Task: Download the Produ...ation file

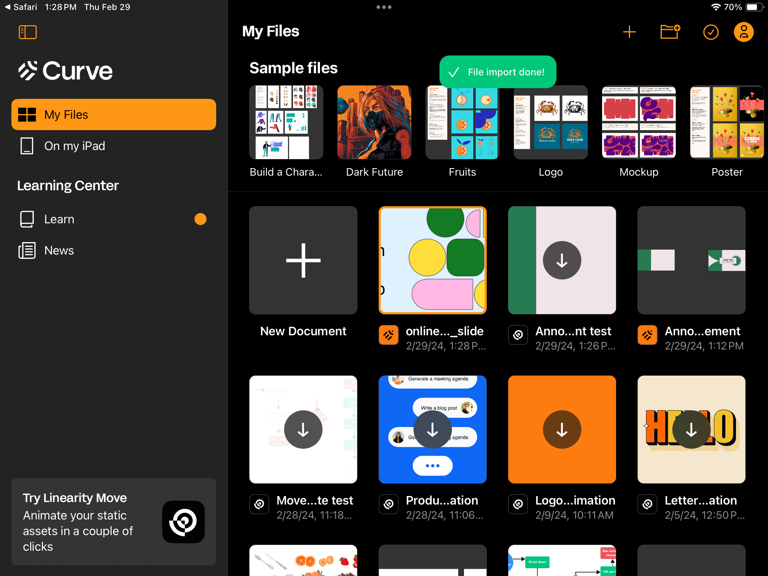Action: click(x=432, y=430)
